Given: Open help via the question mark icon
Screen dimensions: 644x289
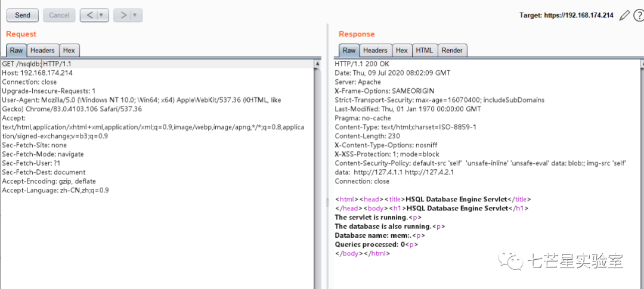Looking at the screenshot, I should pos(638,15).
